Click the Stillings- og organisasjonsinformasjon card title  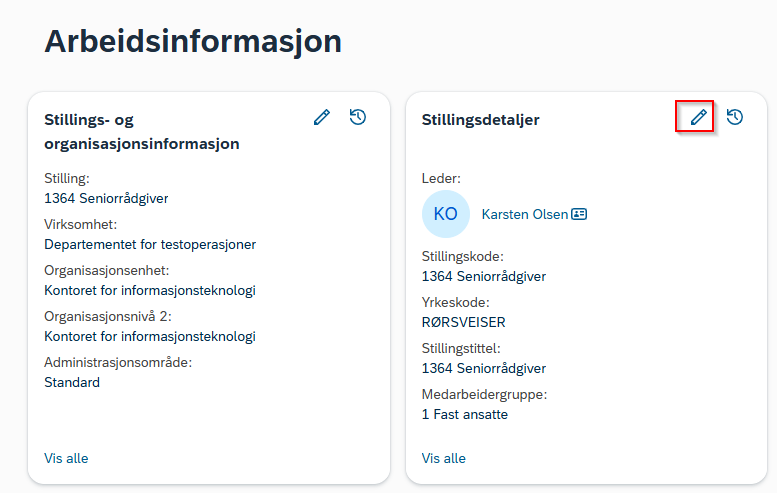point(142,132)
